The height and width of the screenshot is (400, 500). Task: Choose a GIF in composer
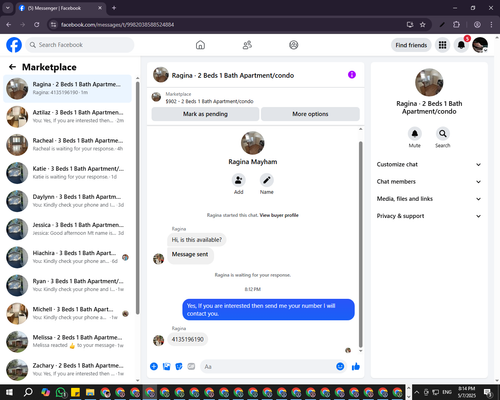(191, 367)
